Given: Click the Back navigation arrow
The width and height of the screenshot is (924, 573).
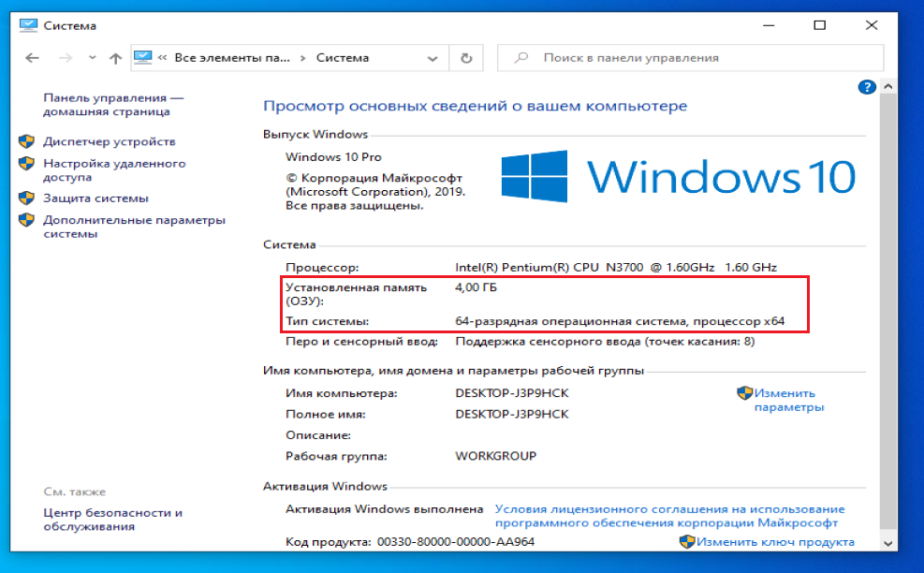Looking at the screenshot, I should coord(32,58).
